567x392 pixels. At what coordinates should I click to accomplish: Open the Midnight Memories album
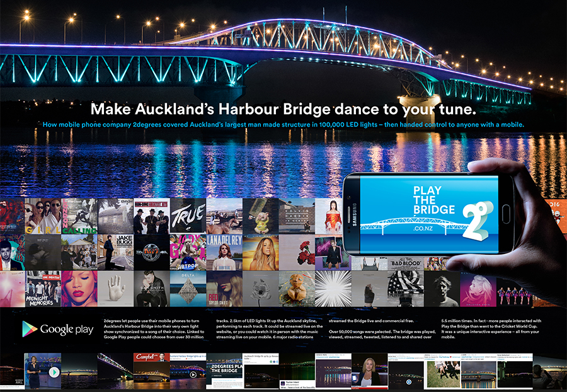click(43, 289)
